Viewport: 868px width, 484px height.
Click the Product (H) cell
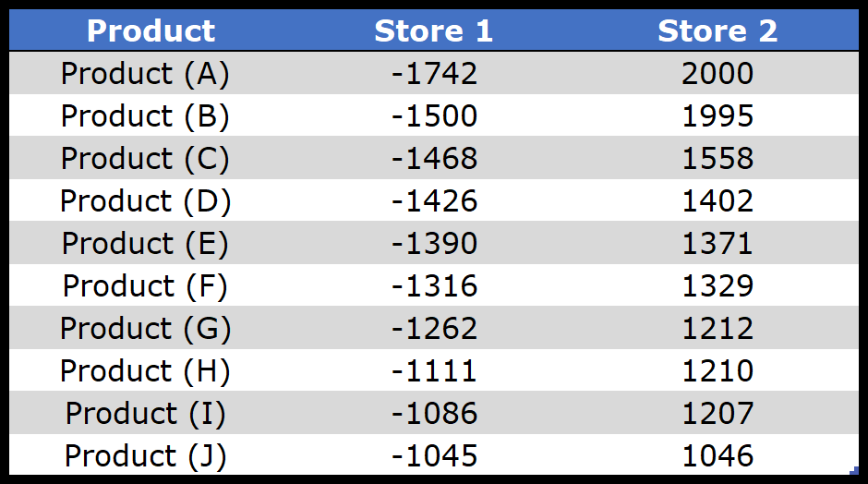[x=145, y=370]
